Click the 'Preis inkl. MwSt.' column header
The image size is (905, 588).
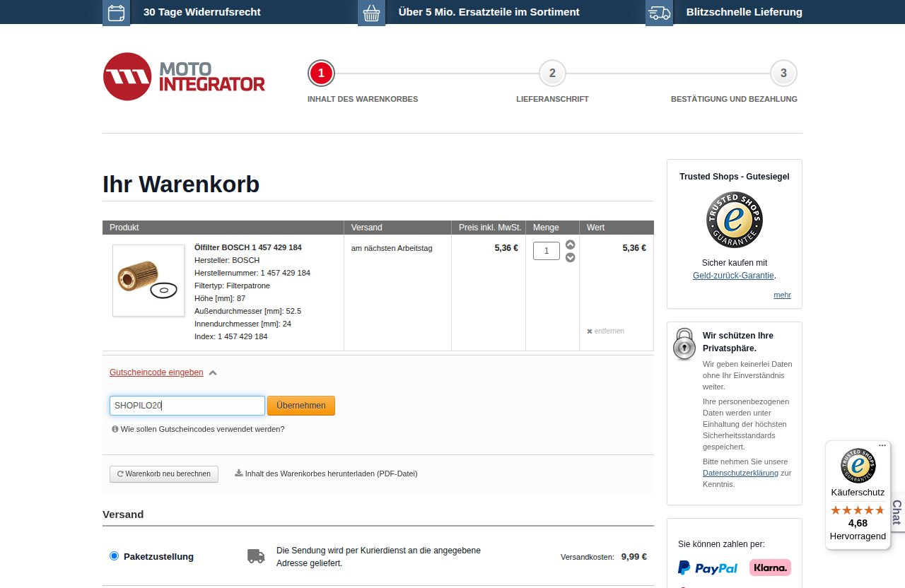tap(490, 228)
